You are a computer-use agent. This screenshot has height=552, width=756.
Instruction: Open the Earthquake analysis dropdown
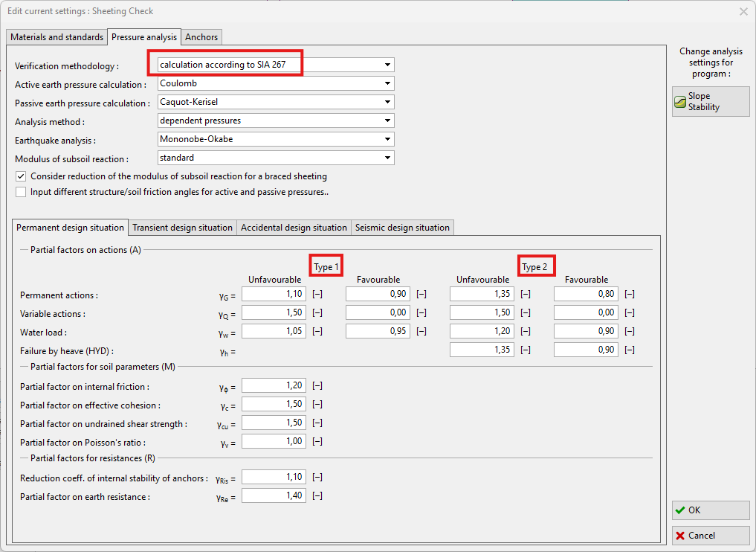click(x=387, y=139)
